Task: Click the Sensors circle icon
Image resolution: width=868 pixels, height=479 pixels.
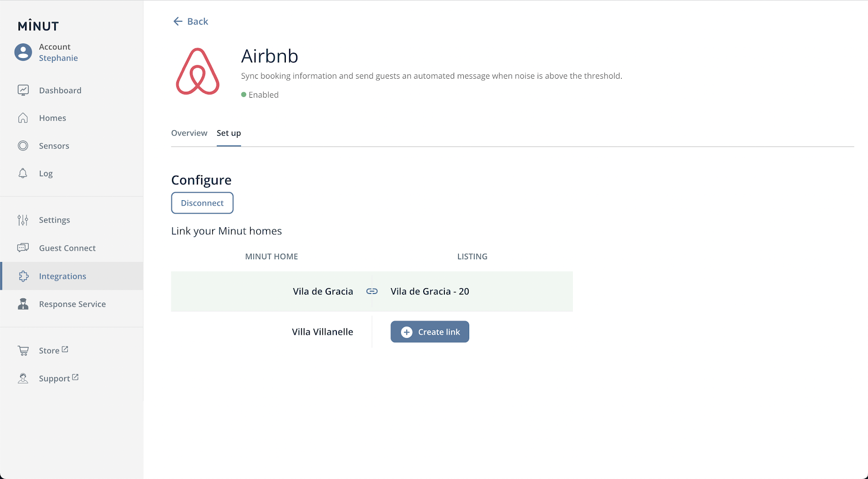Action: point(23,145)
